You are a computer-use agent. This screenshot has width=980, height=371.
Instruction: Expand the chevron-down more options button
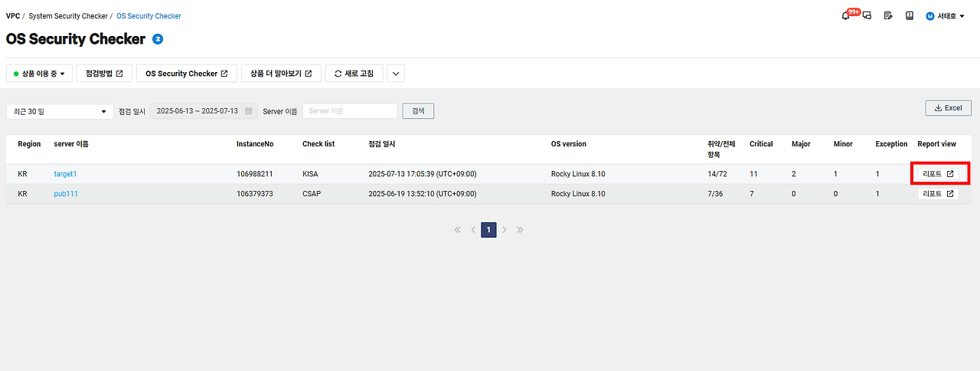click(396, 74)
